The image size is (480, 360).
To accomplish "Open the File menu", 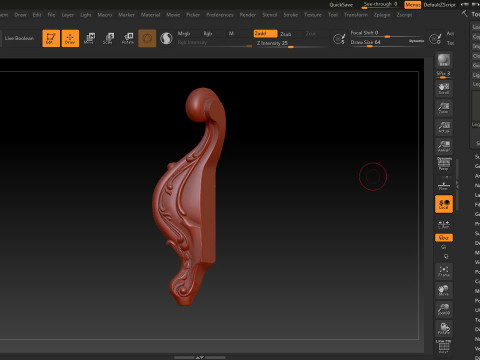I will coord(51,15).
